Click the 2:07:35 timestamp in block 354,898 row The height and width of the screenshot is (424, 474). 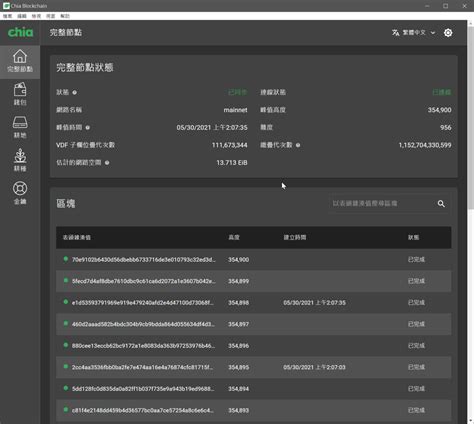[x=314, y=303]
